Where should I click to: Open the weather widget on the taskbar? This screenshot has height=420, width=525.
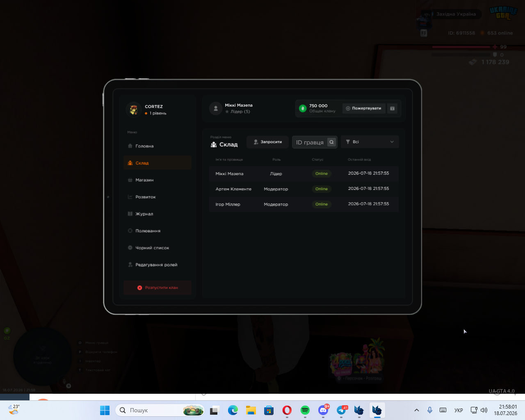14,409
